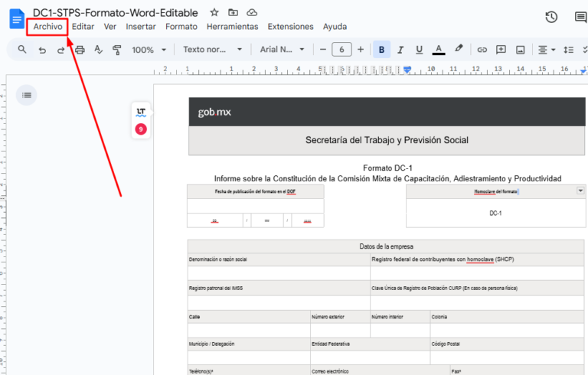Open the text color picker

[439, 50]
